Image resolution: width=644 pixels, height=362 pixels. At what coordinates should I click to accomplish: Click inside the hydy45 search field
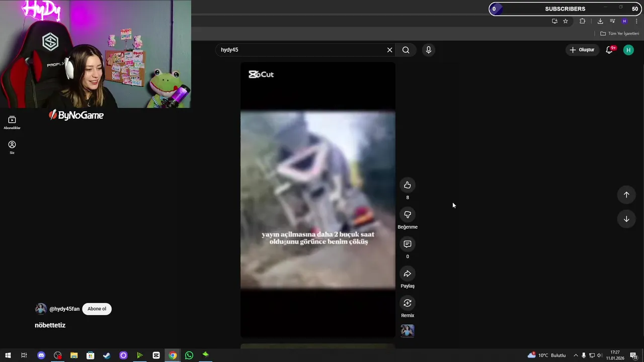301,50
